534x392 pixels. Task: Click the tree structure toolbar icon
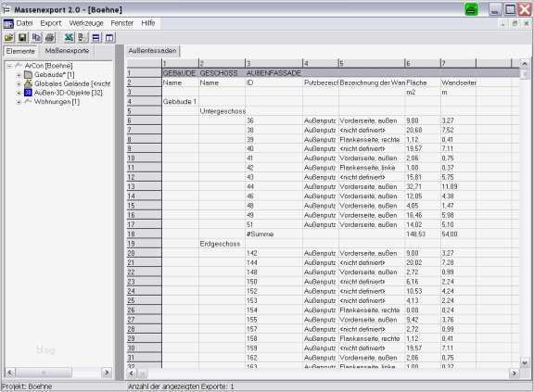tap(83, 37)
